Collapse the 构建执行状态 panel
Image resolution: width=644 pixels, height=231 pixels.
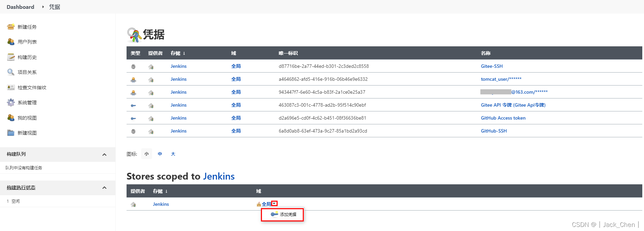(x=104, y=188)
